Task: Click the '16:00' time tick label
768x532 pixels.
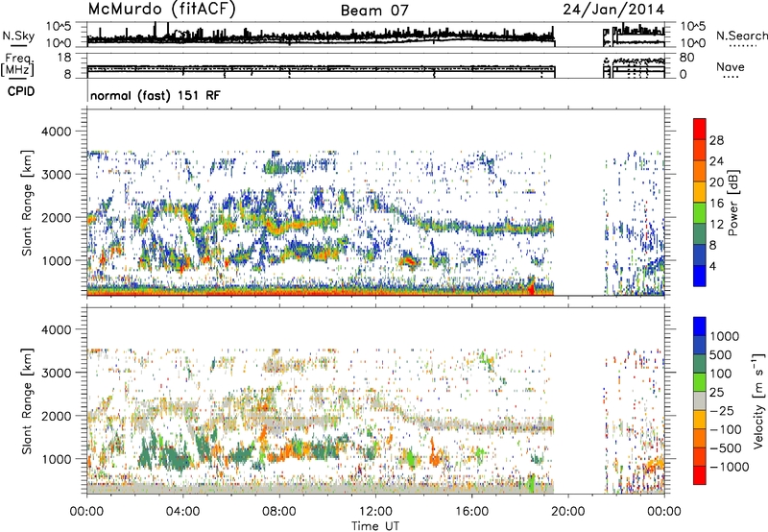Action: click(471, 512)
